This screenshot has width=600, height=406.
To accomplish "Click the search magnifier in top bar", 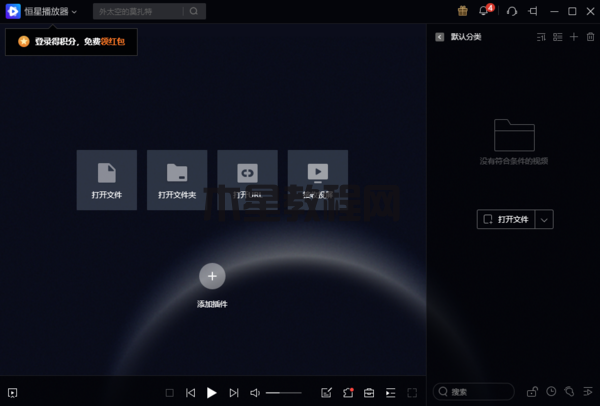I will tap(194, 11).
